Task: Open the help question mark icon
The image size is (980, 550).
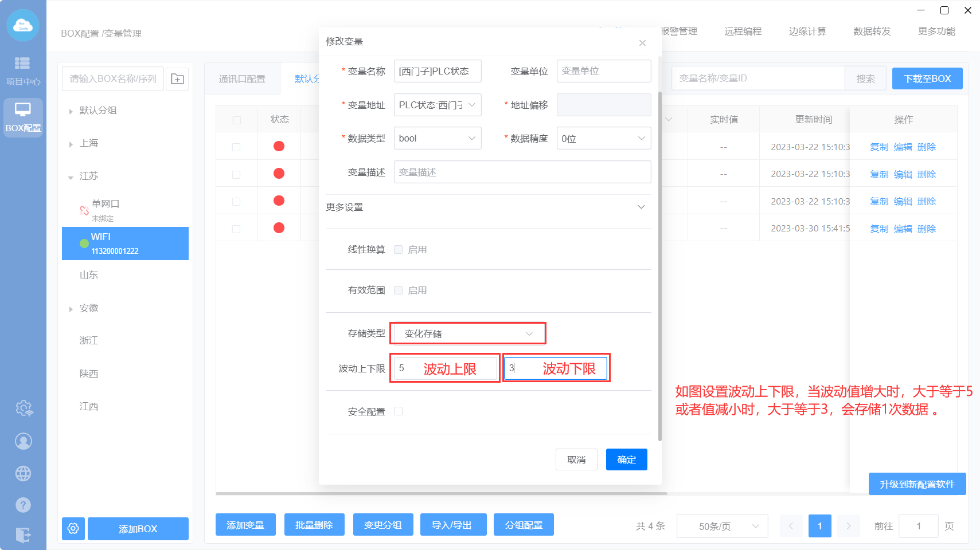Action: pyautogui.click(x=24, y=505)
